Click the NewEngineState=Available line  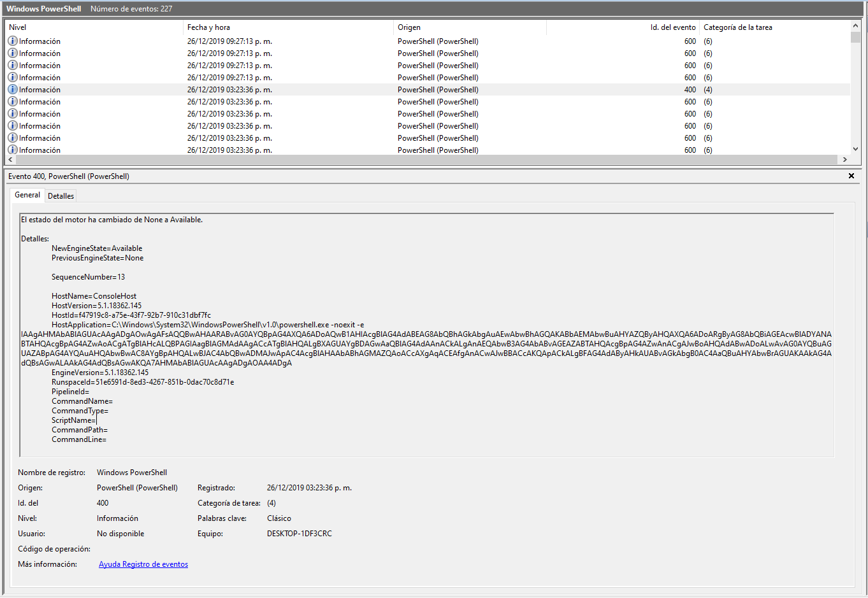coord(97,248)
